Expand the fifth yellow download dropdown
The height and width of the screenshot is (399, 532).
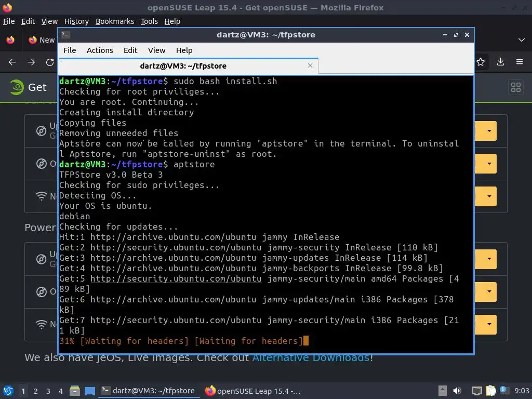pos(489,291)
